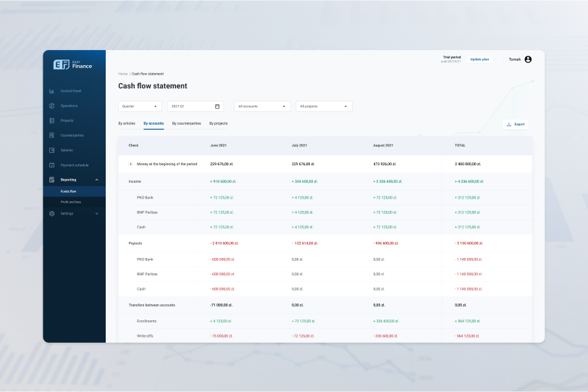The width and height of the screenshot is (588, 392).
Task: Click the Export button
Action: click(516, 125)
